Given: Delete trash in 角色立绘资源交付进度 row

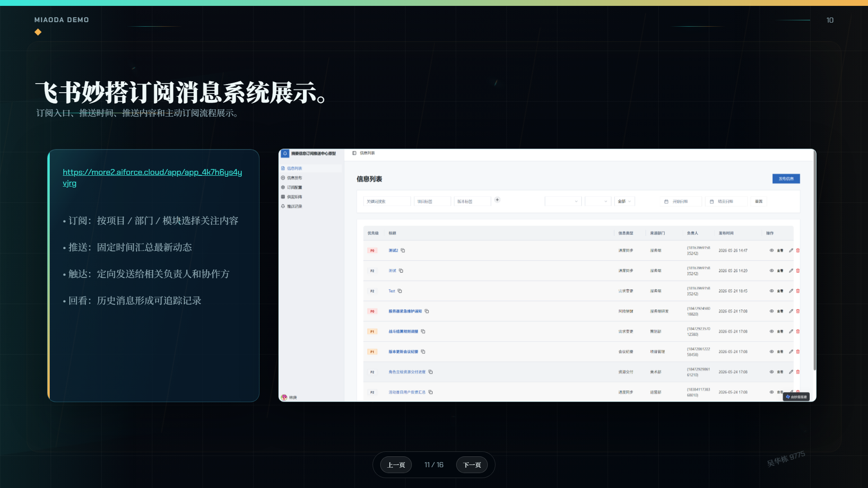Looking at the screenshot, I should point(798,372).
